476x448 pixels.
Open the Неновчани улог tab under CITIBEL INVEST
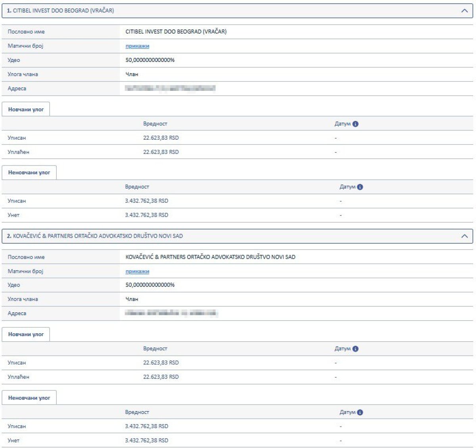pos(29,173)
